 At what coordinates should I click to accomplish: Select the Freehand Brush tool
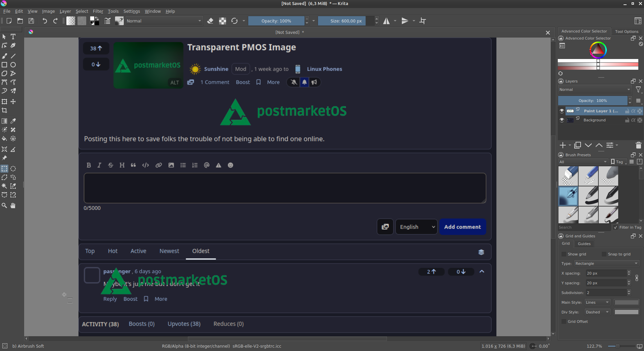click(4, 56)
